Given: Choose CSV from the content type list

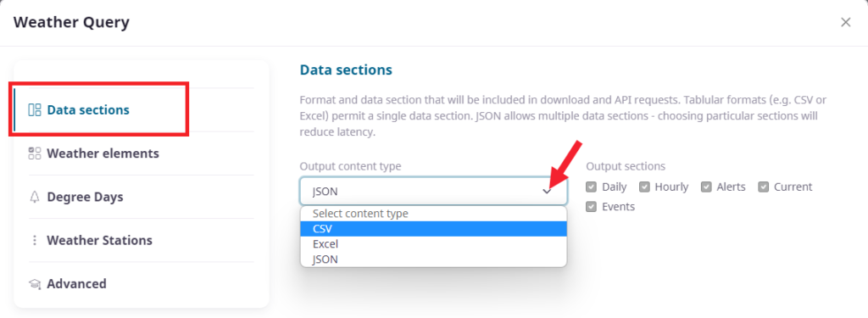Looking at the screenshot, I should click(433, 229).
